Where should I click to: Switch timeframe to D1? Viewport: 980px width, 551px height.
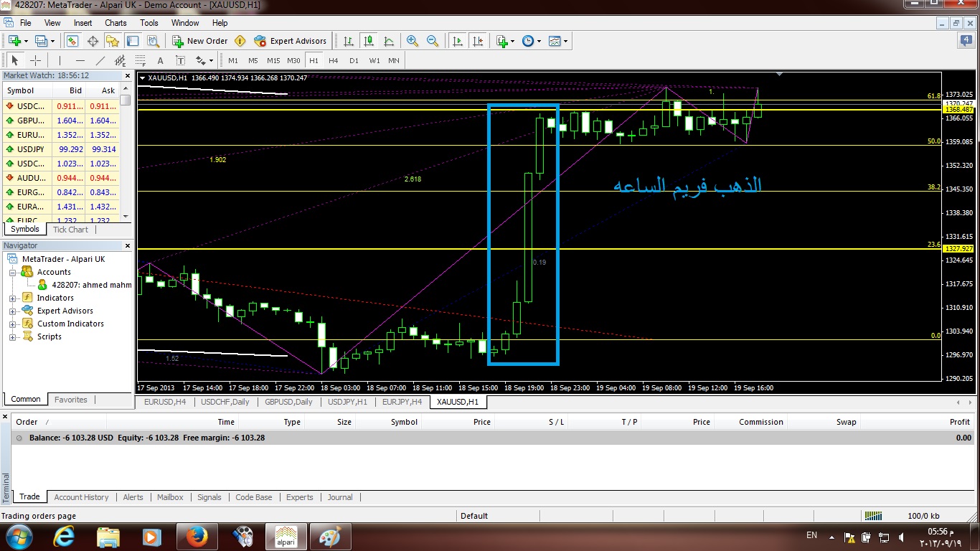pos(354,60)
